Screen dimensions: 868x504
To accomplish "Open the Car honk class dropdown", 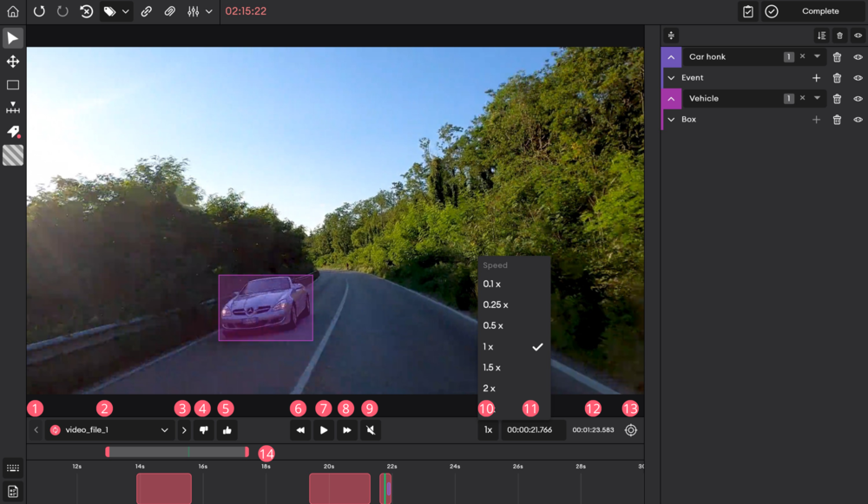I will pos(817,56).
